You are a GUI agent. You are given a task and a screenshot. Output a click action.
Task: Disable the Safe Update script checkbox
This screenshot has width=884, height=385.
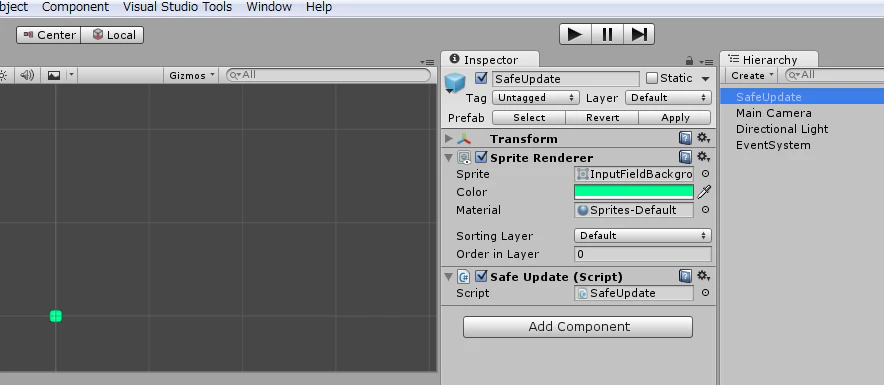coord(481,276)
